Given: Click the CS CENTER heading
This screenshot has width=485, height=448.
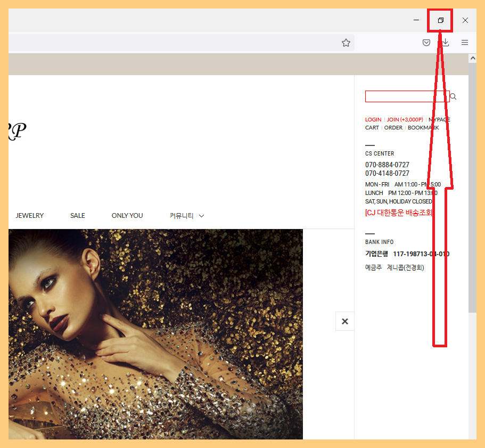Looking at the screenshot, I should (380, 154).
